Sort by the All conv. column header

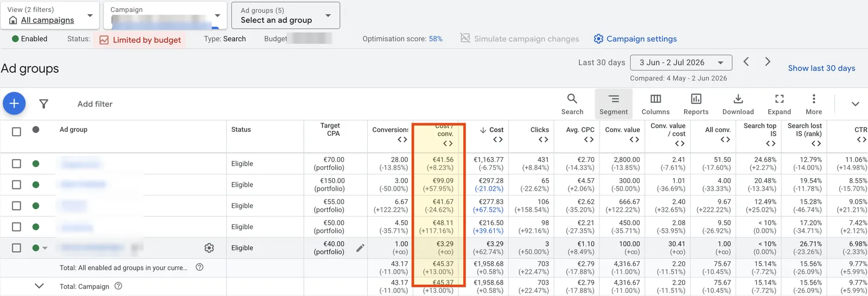[718, 130]
